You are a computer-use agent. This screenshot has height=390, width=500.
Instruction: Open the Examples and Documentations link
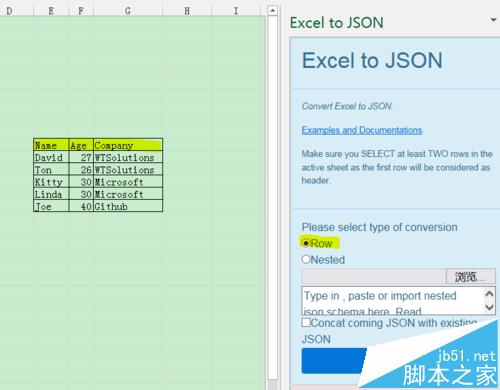click(x=362, y=130)
